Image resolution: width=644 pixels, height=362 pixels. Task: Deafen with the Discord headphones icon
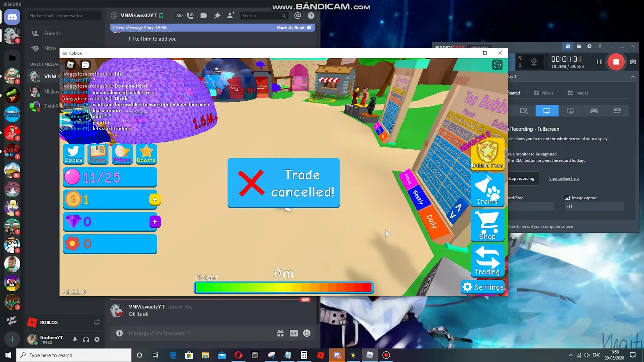click(86, 340)
